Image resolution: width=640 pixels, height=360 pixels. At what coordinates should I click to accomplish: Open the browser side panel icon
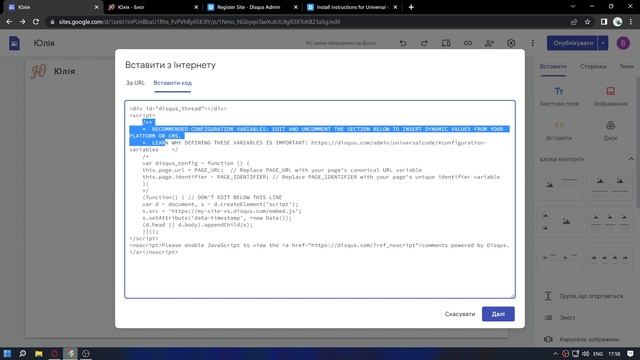click(x=604, y=22)
